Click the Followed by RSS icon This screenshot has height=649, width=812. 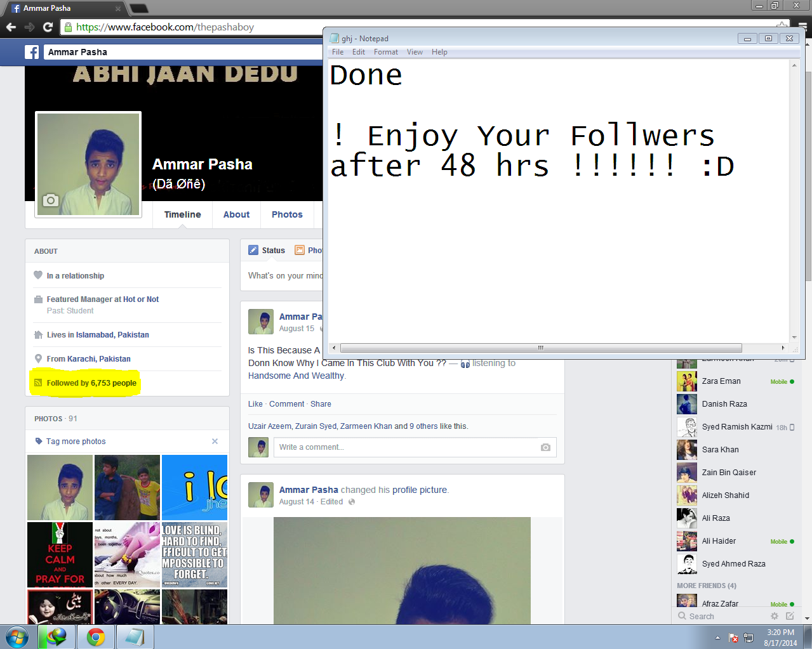(38, 383)
